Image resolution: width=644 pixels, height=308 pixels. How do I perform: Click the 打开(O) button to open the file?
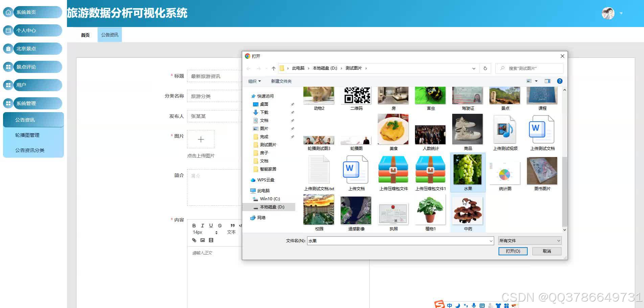513,251
